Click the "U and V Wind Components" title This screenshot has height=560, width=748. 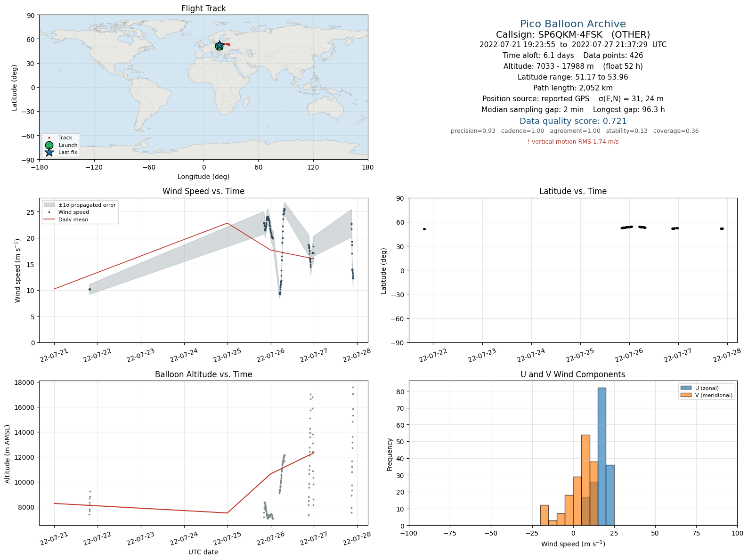tap(573, 374)
